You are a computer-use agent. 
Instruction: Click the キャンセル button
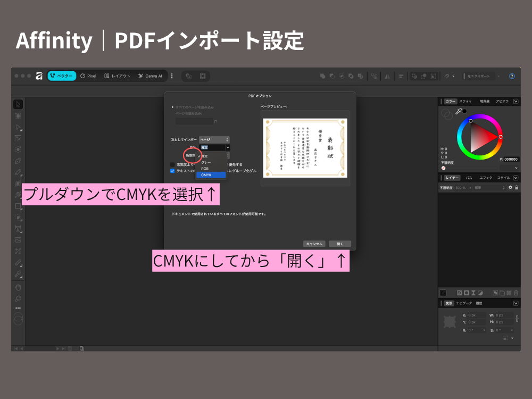[x=314, y=244]
